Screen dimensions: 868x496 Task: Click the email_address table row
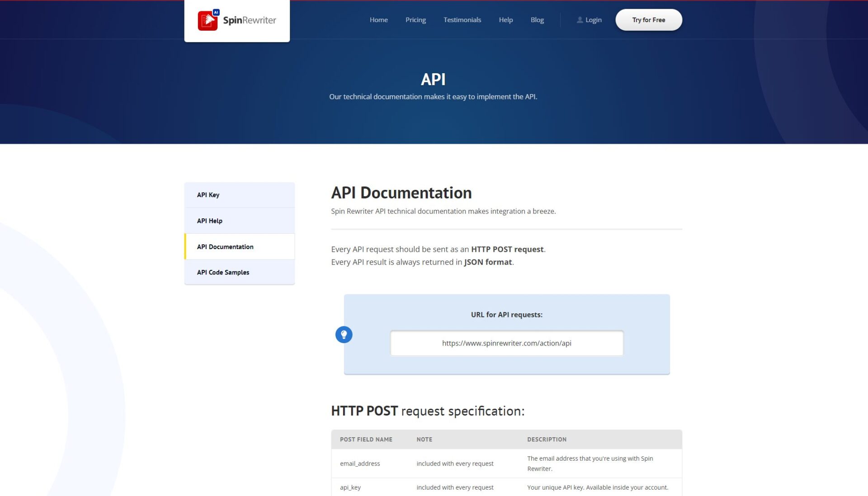click(x=506, y=463)
